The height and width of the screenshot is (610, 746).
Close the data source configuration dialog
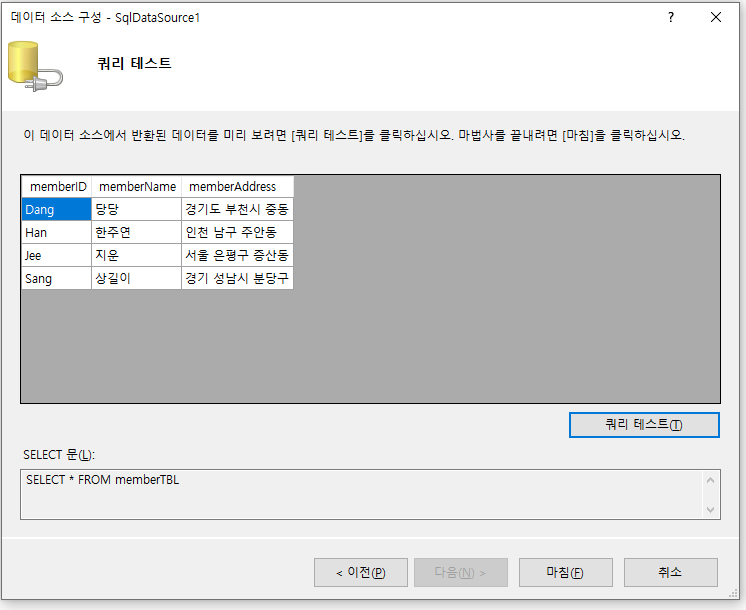click(716, 18)
